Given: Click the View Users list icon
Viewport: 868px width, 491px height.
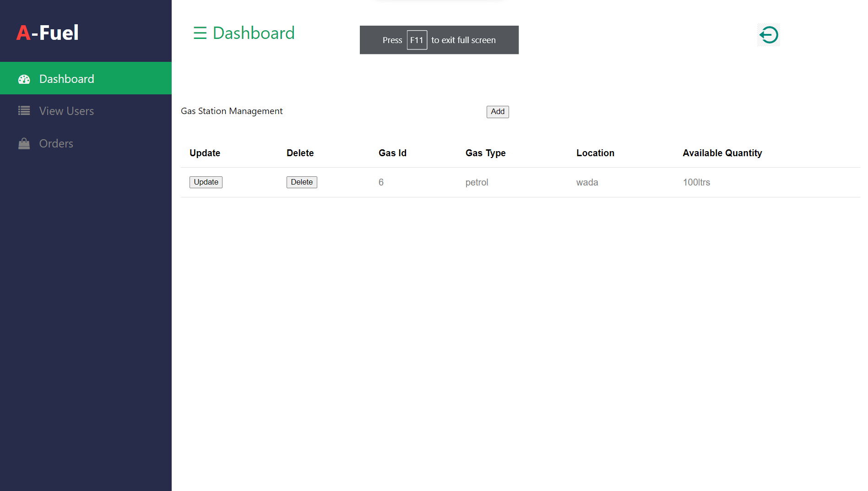Looking at the screenshot, I should 24,111.
